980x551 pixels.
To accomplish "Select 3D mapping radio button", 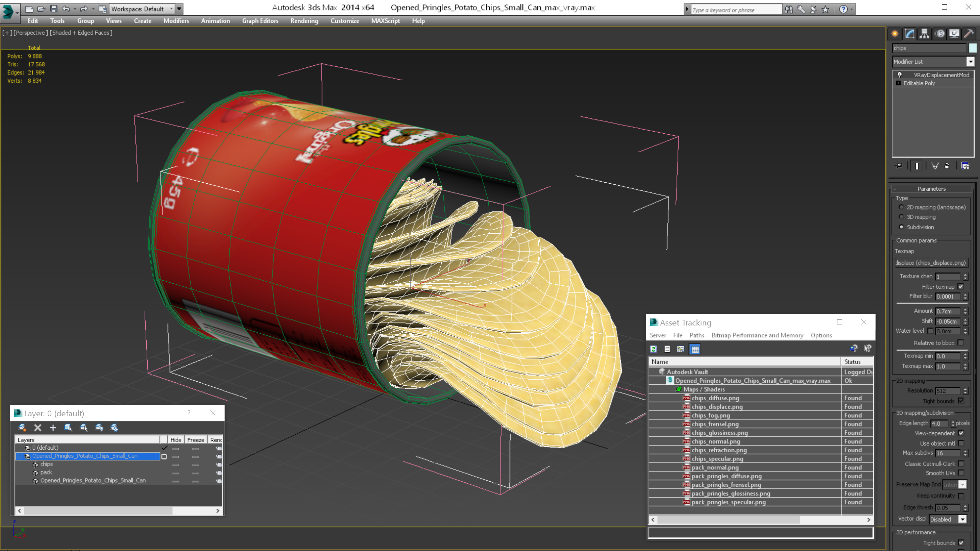I will tap(901, 217).
